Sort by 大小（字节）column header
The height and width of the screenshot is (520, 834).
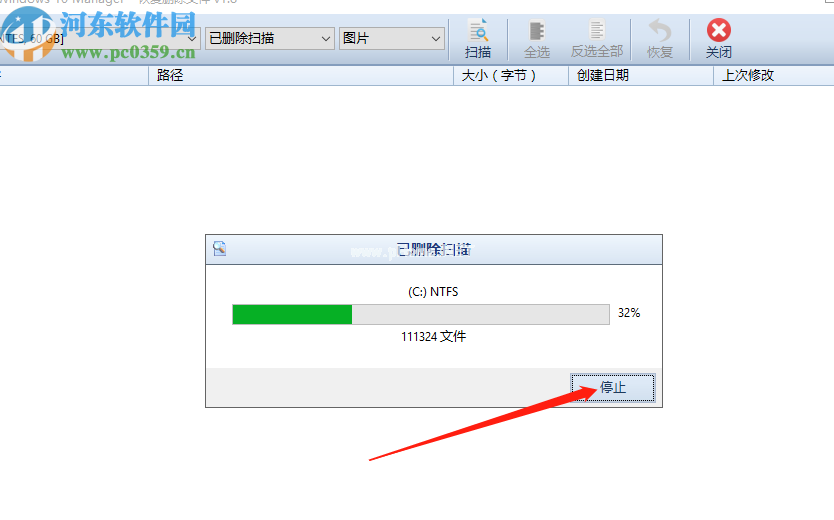coord(511,76)
